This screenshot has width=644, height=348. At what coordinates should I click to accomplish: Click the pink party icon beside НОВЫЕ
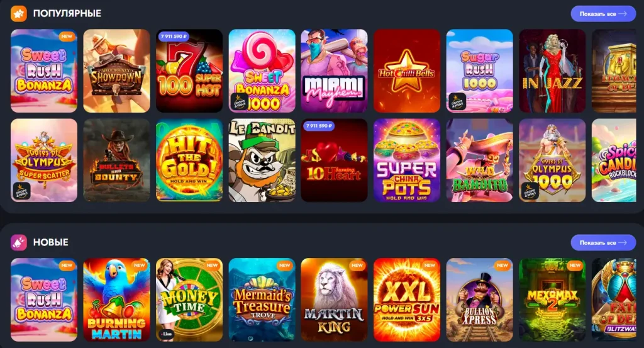18,242
